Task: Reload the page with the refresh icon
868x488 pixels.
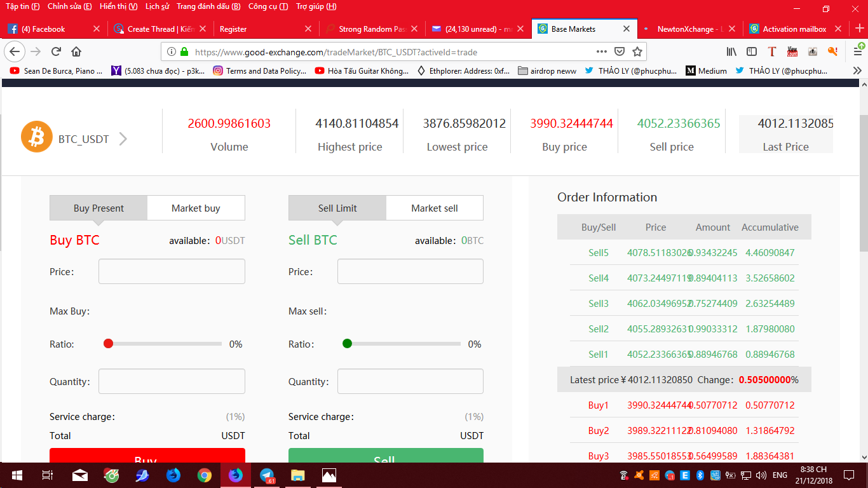Action: tap(56, 51)
